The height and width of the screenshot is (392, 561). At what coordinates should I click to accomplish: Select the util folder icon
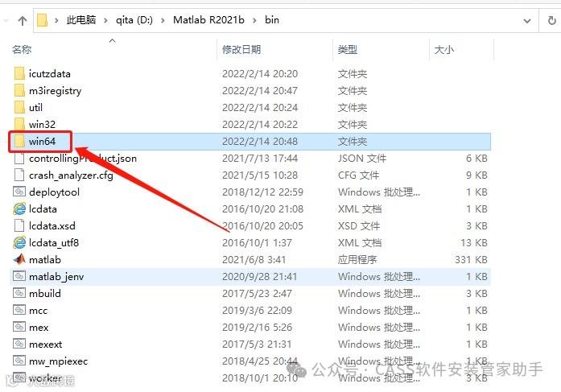tap(19, 107)
